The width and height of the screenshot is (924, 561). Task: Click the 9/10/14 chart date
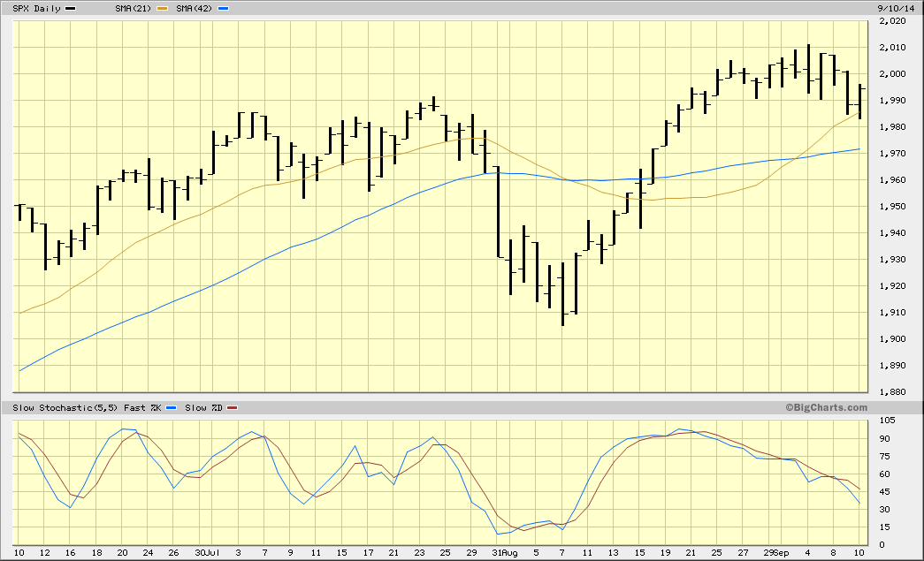(896, 8)
